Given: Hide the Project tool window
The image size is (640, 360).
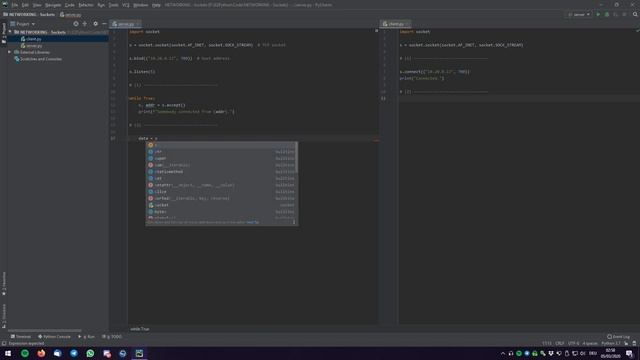Looking at the screenshot, I should click(x=104, y=24).
